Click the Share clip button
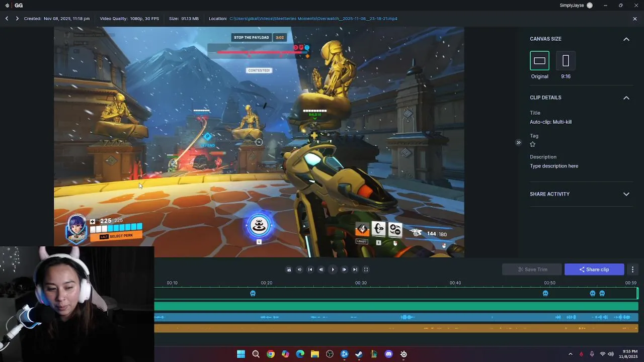Viewport: 644px width, 362px height. pos(594,269)
